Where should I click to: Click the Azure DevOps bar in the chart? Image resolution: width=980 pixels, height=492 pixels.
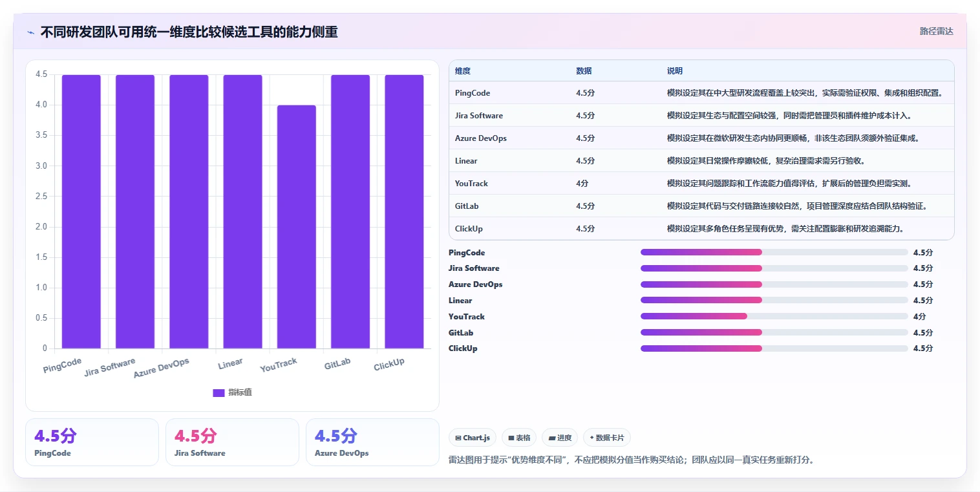(189, 211)
